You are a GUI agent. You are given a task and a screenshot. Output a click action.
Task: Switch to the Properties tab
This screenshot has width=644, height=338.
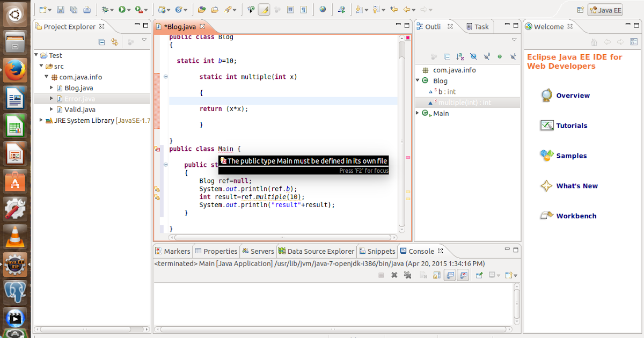pyautogui.click(x=216, y=251)
